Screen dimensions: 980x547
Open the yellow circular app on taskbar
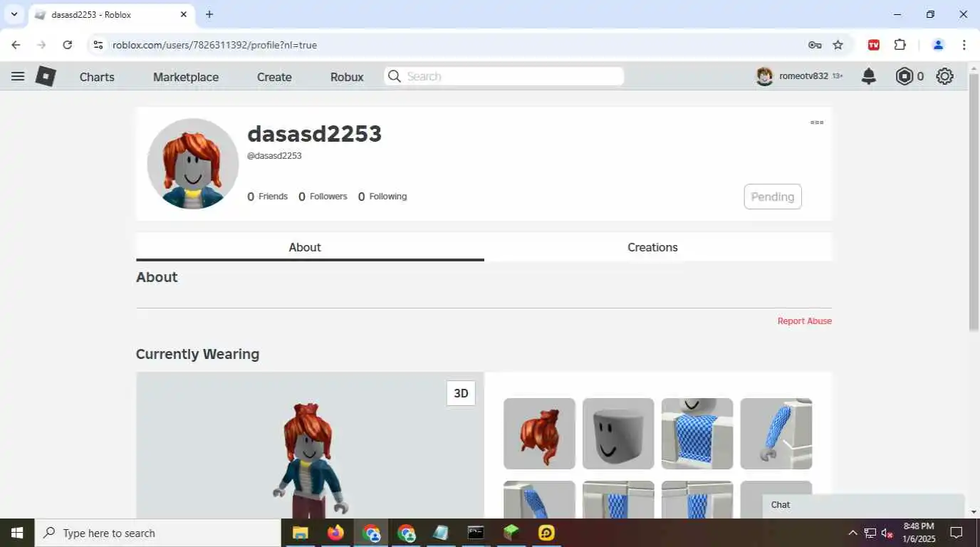pos(546,533)
